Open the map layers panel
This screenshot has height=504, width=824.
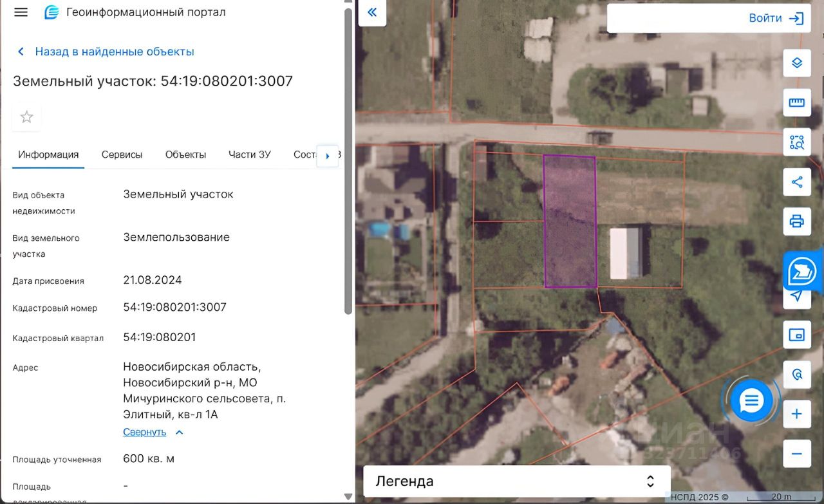coord(796,63)
